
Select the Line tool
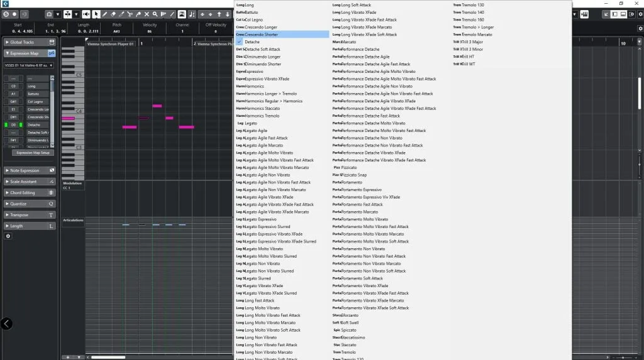click(x=172, y=14)
